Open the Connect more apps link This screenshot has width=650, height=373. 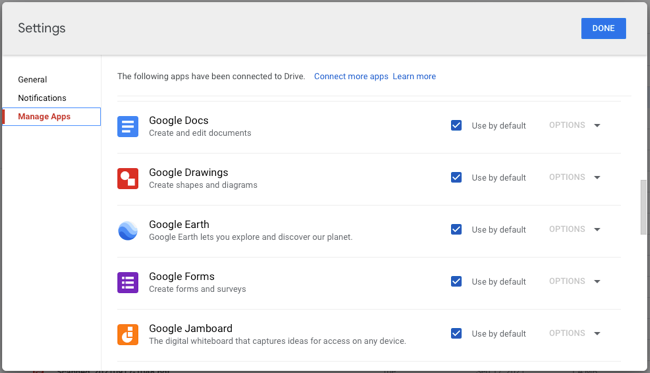(351, 76)
